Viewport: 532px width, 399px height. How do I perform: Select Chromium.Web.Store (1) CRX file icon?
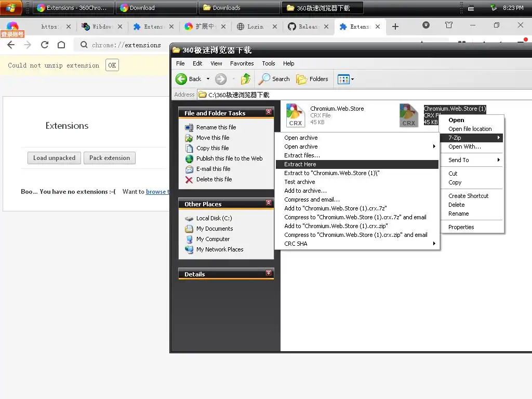[408, 115]
